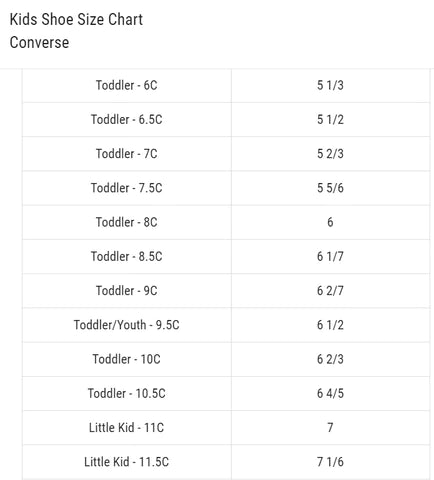Select the Toddler - 6C row label

(x=127, y=85)
